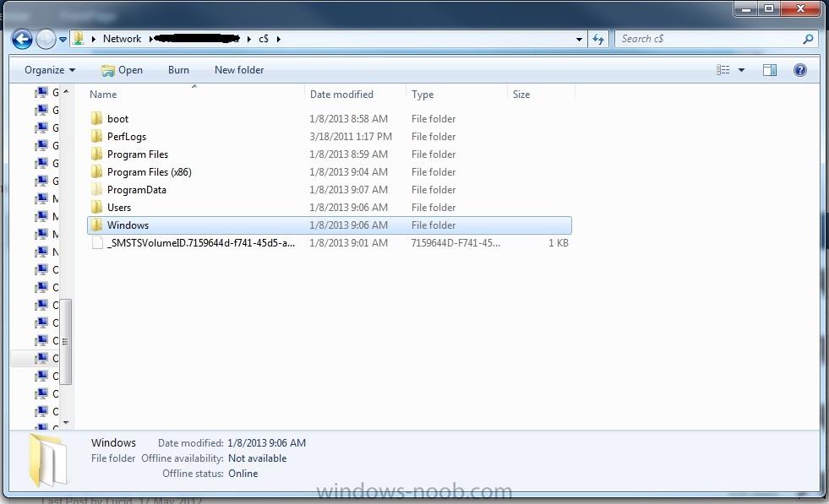Select the Windows folder icon in list
The image size is (829, 504).
click(96, 225)
